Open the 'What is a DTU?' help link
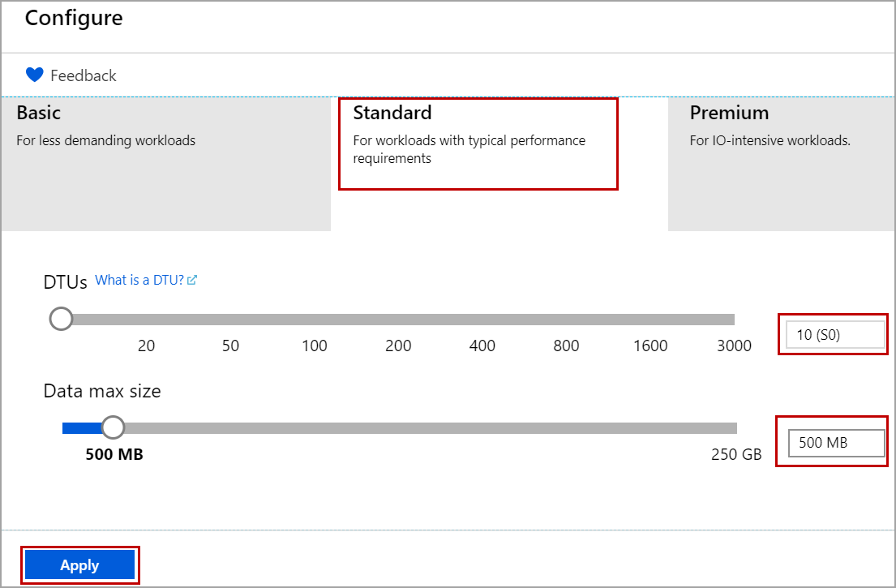This screenshot has width=896, height=588. 138,279
